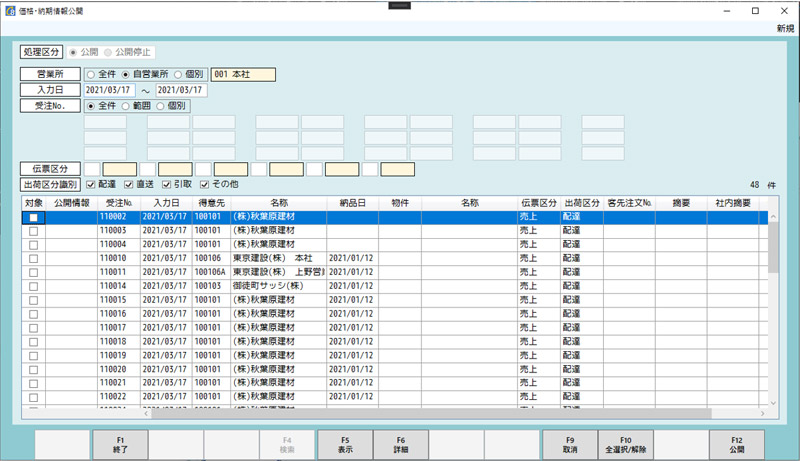Select order number 110019 cell
The image size is (800, 461).
pos(119,355)
